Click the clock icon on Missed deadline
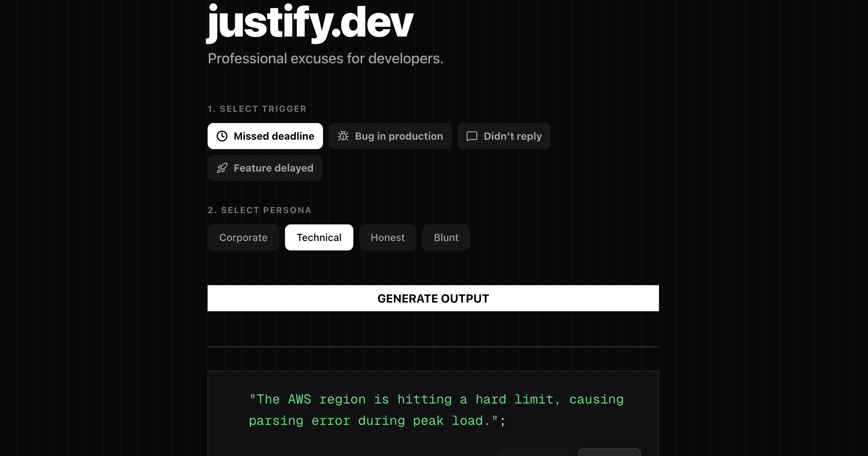Viewport: 868px width, 456px height. 222,136
